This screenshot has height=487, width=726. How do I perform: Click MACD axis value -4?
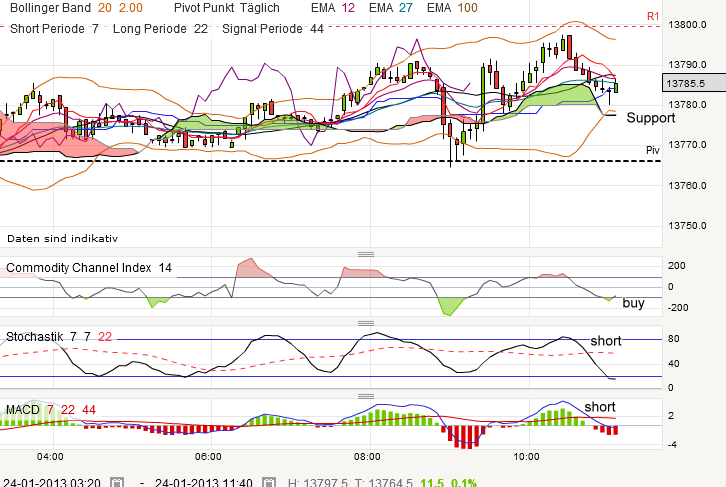672,444
